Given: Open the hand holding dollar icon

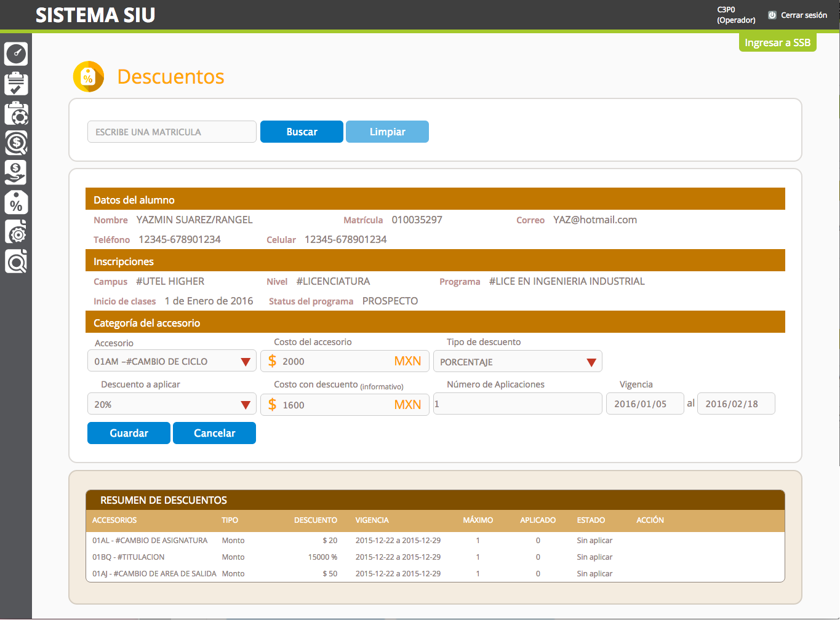Looking at the screenshot, I should [16, 173].
